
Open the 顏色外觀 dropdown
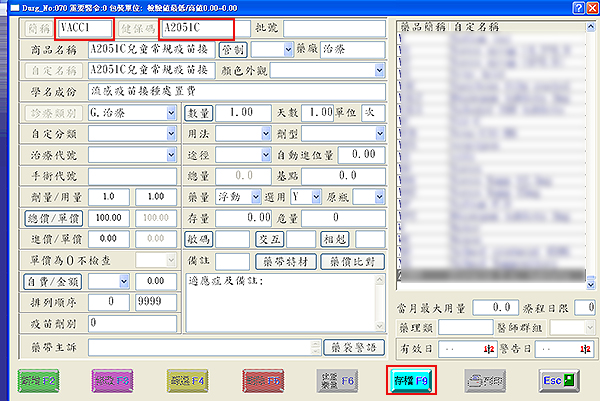(x=380, y=70)
